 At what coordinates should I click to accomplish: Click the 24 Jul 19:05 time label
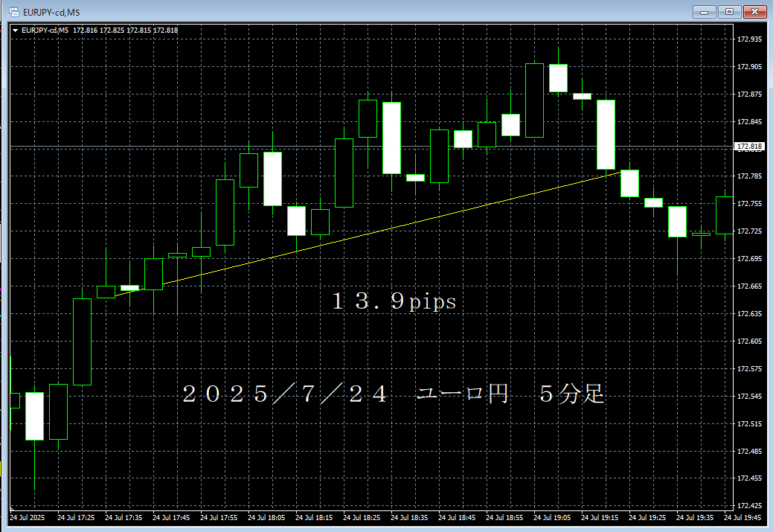coord(552,518)
